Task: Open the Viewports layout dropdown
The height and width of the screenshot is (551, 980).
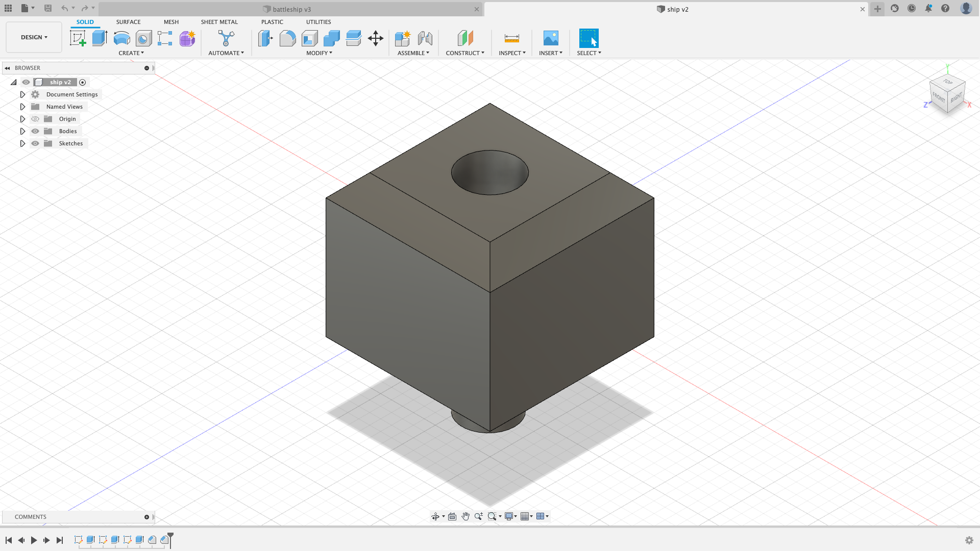Action: click(x=543, y=516)
